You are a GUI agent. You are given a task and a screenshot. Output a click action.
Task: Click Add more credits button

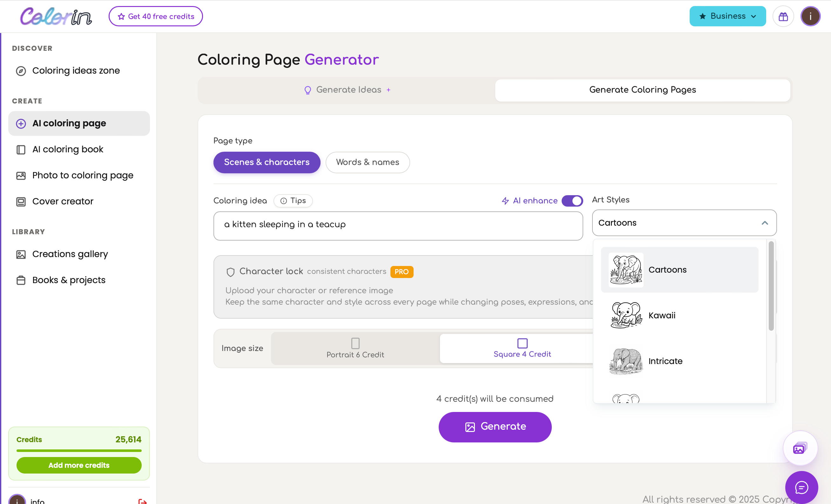(x=79, y=465)
